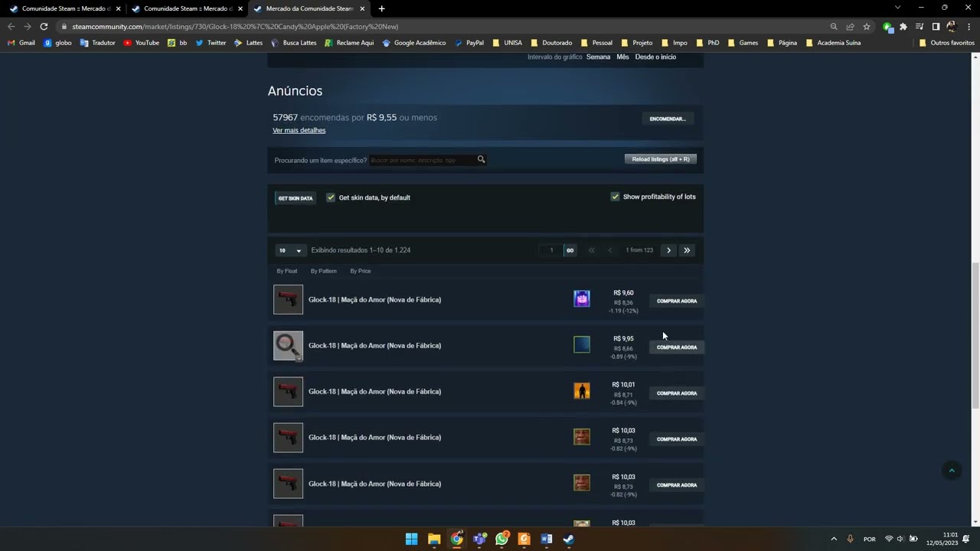Screen dimensions: 980x551
Task: Open the Doutorado bookmarks folder
Action: (551, 43)
